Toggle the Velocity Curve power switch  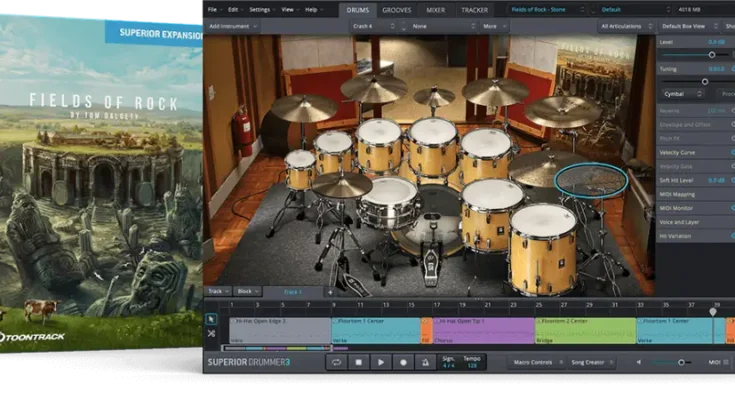pos(732,152)
